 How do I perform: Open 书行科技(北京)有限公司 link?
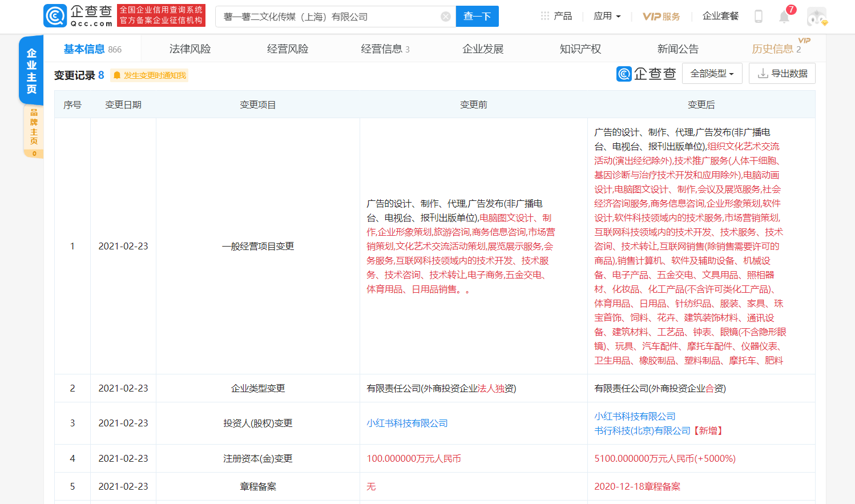[x=642, y=431]
